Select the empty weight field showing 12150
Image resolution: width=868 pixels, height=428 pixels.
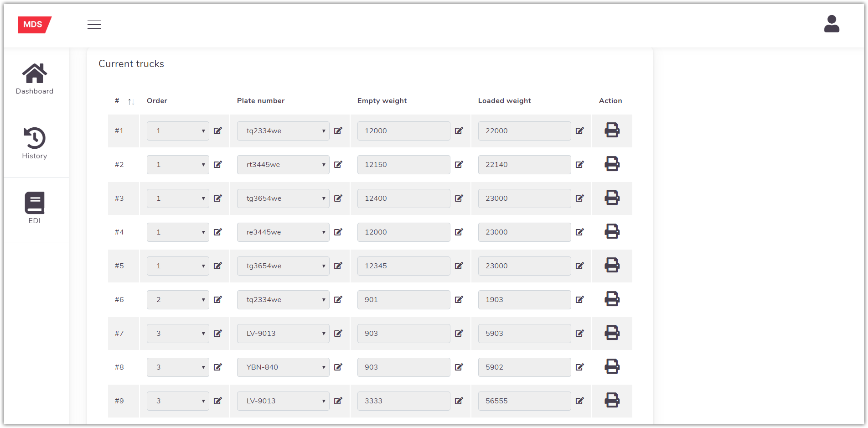[403, 164]
